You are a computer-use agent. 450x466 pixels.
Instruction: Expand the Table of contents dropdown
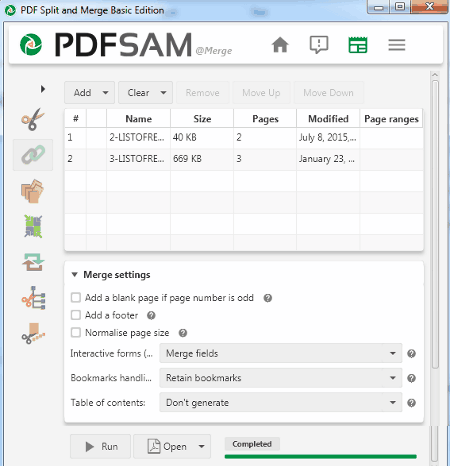coord(281,402)
